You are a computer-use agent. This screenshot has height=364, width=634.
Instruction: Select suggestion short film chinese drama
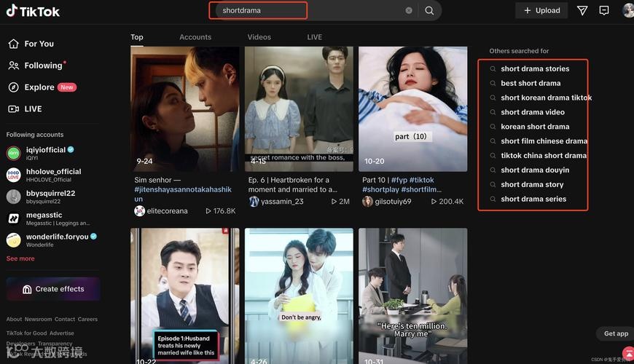click(x=544, y=141)
